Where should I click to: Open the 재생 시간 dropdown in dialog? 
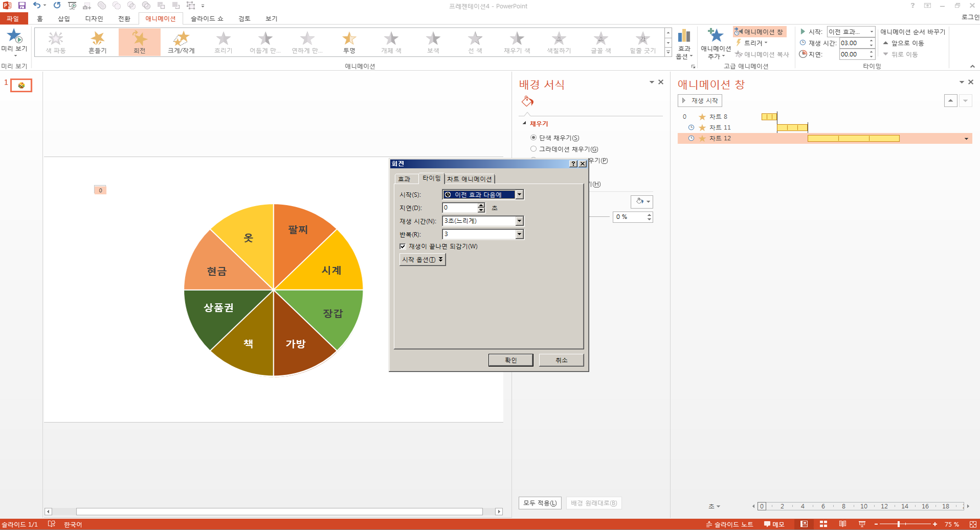[x=519, y=221]
